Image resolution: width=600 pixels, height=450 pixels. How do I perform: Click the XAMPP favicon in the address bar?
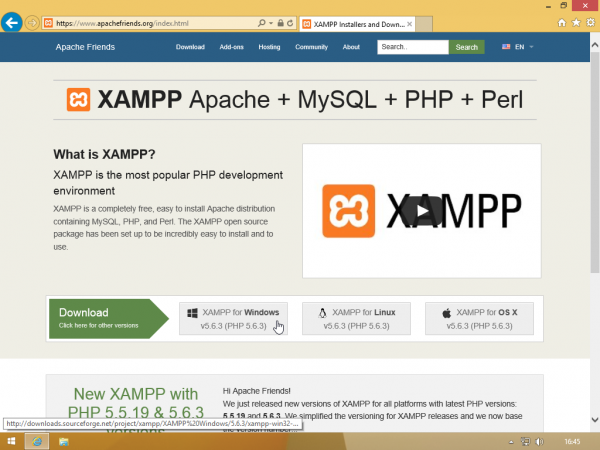pos(48,23)
